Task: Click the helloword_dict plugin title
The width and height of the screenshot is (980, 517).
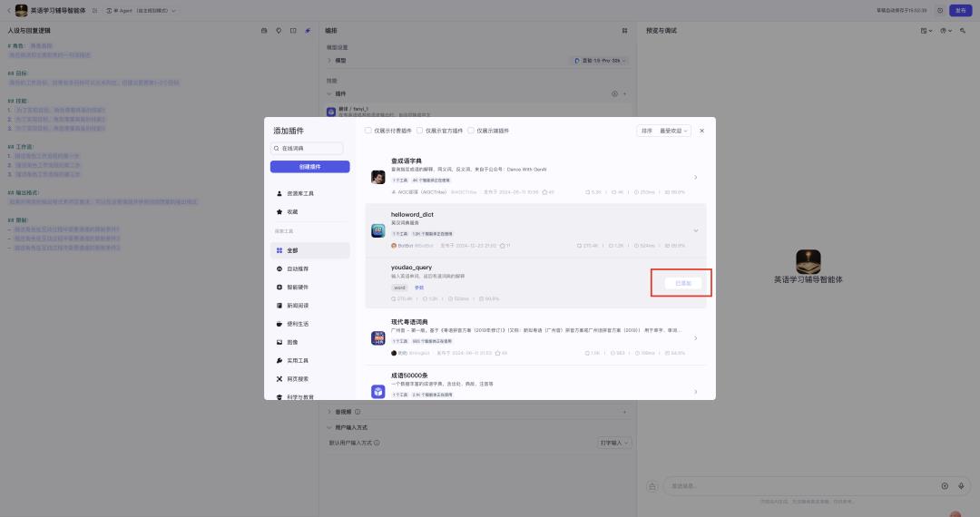Action: tap(412, 214)
